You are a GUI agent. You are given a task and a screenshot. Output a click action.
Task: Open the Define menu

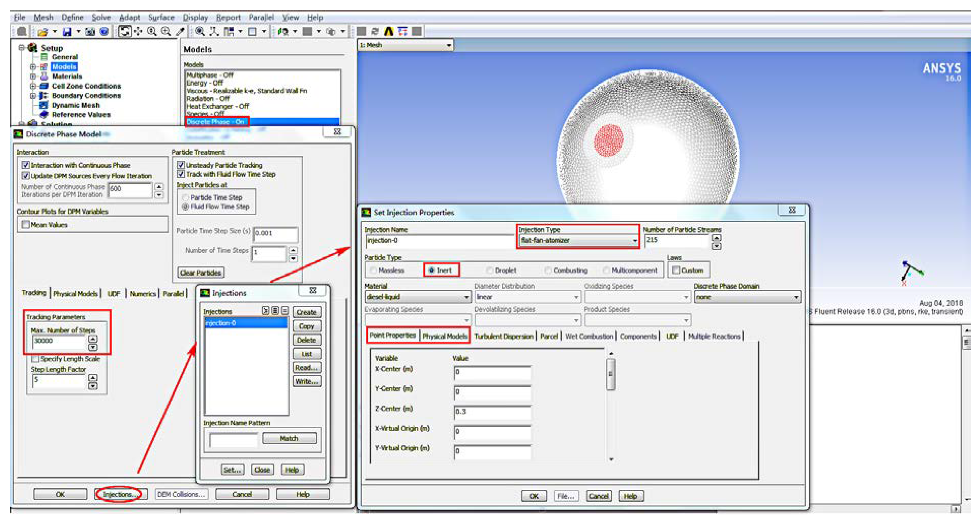tap(72, 17)
